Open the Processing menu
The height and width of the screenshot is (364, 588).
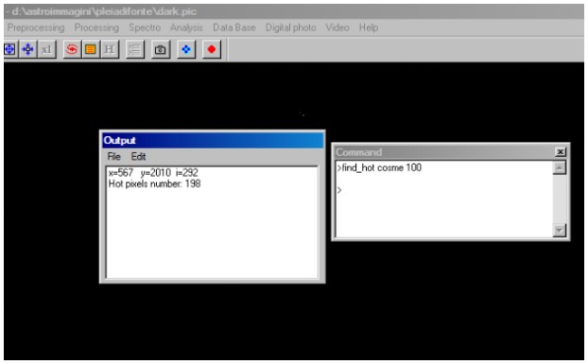[x=96, y=27]
